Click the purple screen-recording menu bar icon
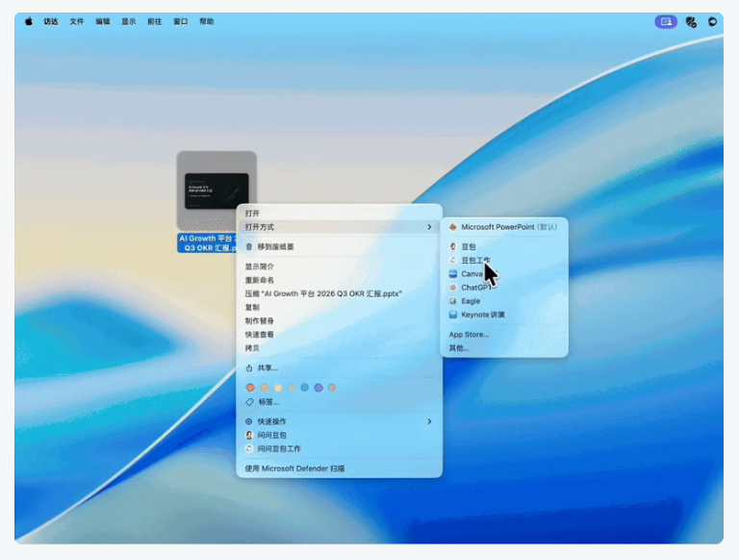The image size is (739, 560). coord(666,22)
